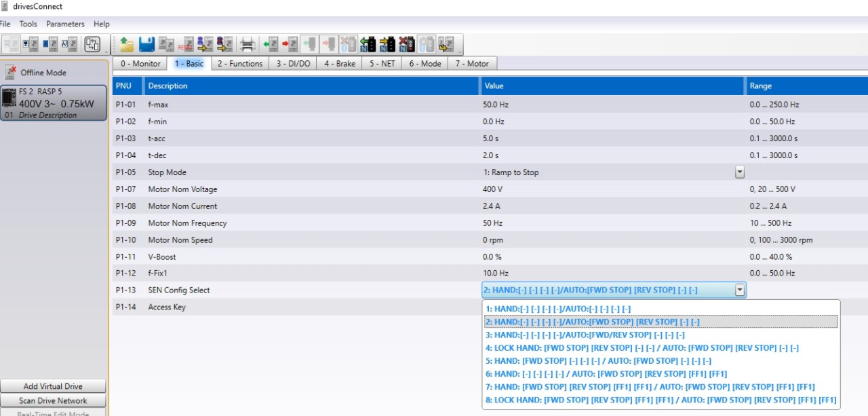Click the blue floppy disk save icon
Viewport: 868px width, 416px height.
coord(146,45)
